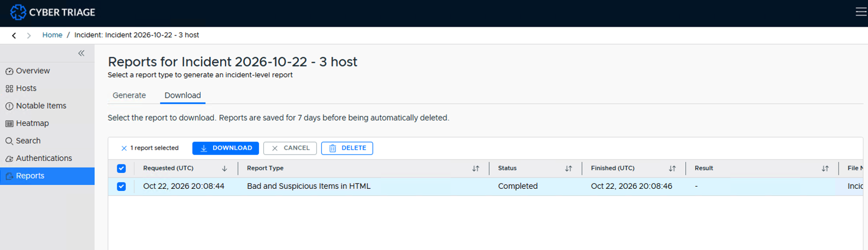Click the DELETE button
868x250 pixels.
click(x=347, y=148)
